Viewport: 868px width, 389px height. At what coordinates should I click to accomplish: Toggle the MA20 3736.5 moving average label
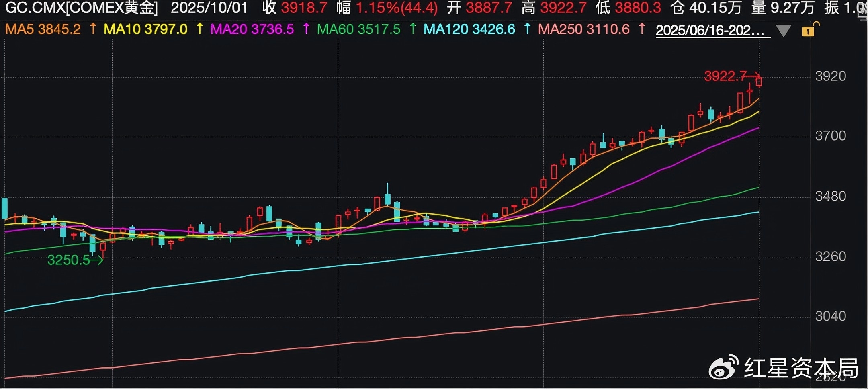pos(252,29)
